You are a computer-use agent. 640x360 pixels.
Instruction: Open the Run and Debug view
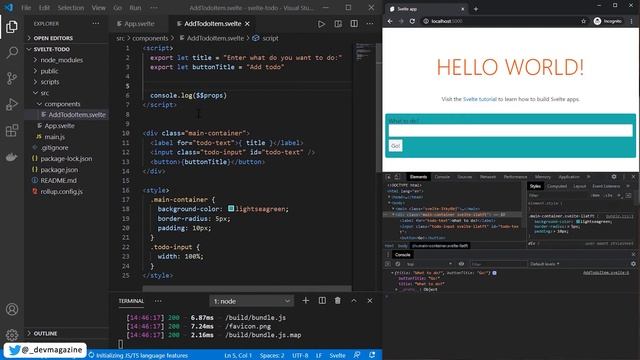[12, 104]
